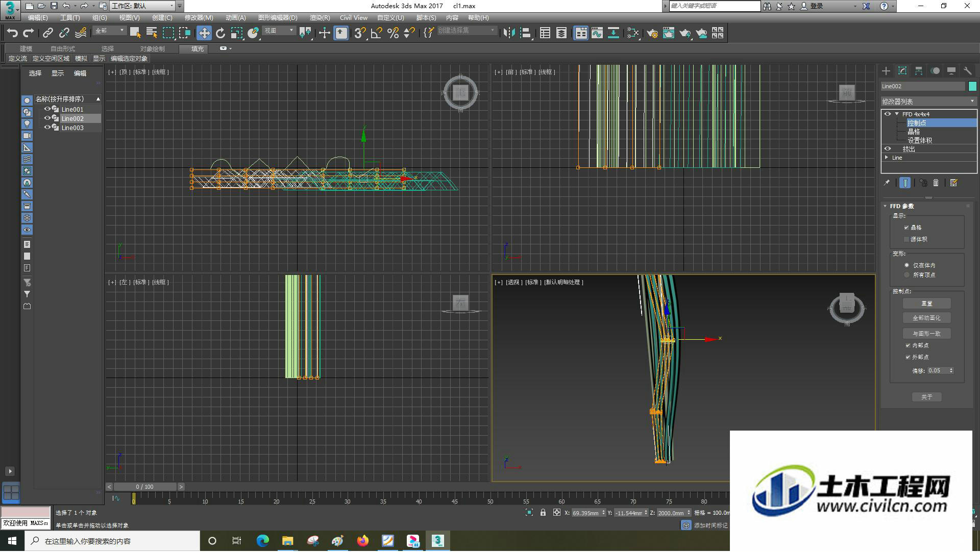This screenshot has height=552, width=980.
Task: Click the Mirror tool icon
Action: pyautogui.click(x=509, y=33)
